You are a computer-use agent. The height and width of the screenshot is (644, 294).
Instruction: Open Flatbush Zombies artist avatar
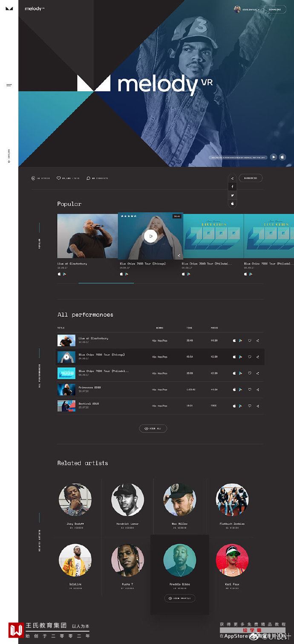coord(232,500)
